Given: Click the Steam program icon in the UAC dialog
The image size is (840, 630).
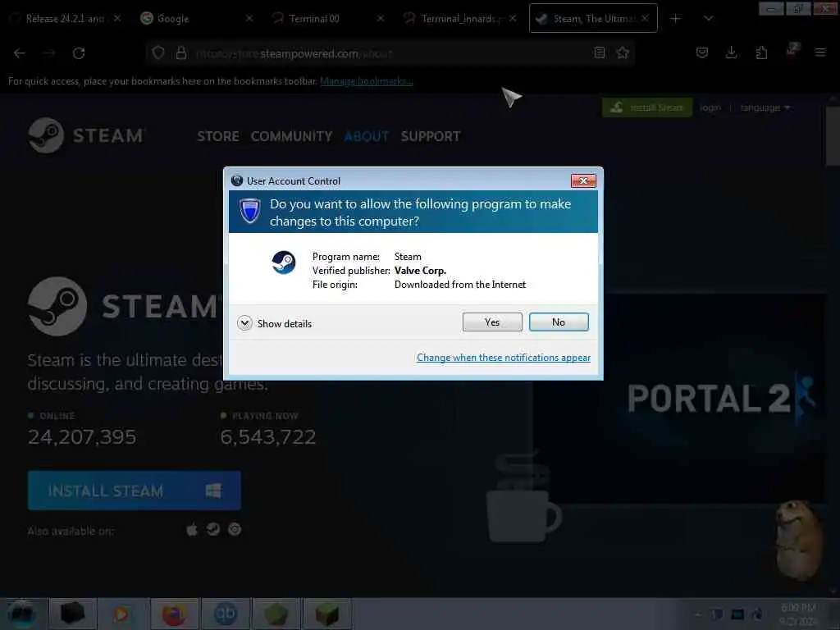Looking at the screenshot, I should tap(283, 262).
